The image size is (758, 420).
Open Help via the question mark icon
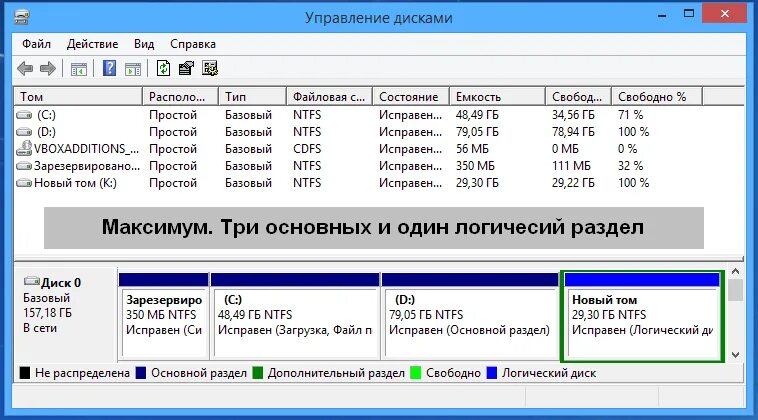[x=110, y=68]
